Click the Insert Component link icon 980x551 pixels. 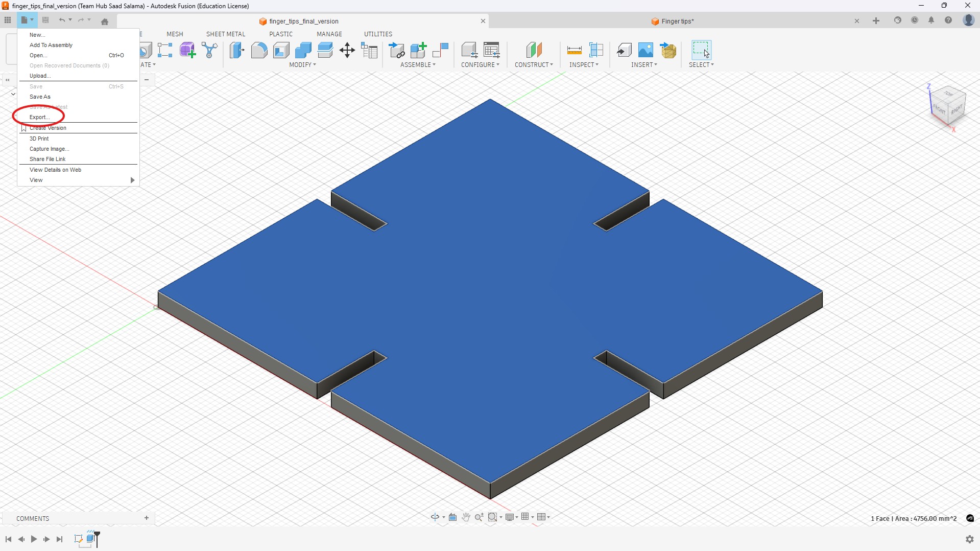pos(396,50)
